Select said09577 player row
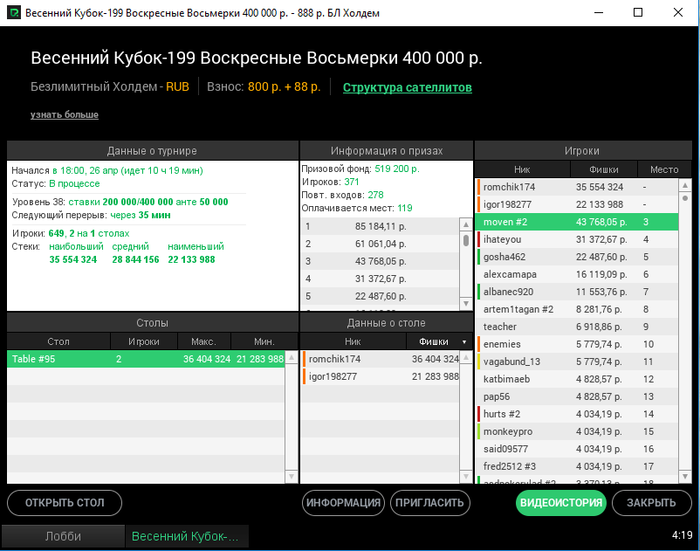The image size is (700, 551). [577, 449]
